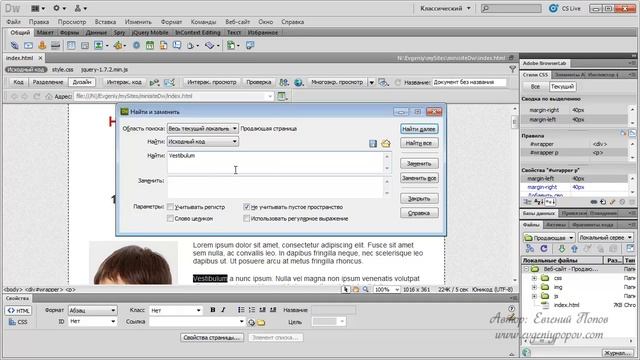Open the Вставка menu

pos(105,22)
